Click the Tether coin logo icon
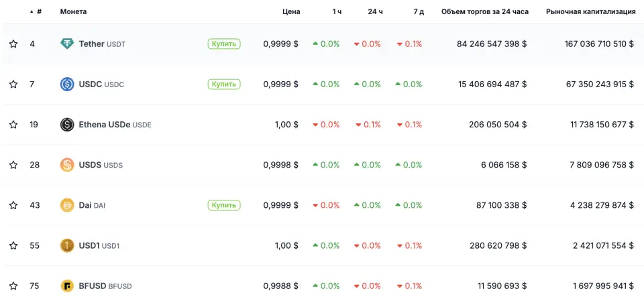 pyautogui.click(x=67, y=44)
